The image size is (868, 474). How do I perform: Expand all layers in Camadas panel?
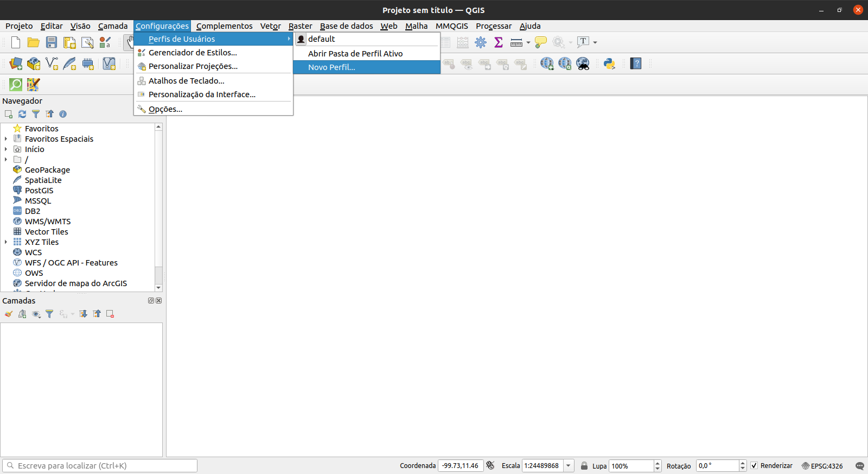[x=83, y=314]
